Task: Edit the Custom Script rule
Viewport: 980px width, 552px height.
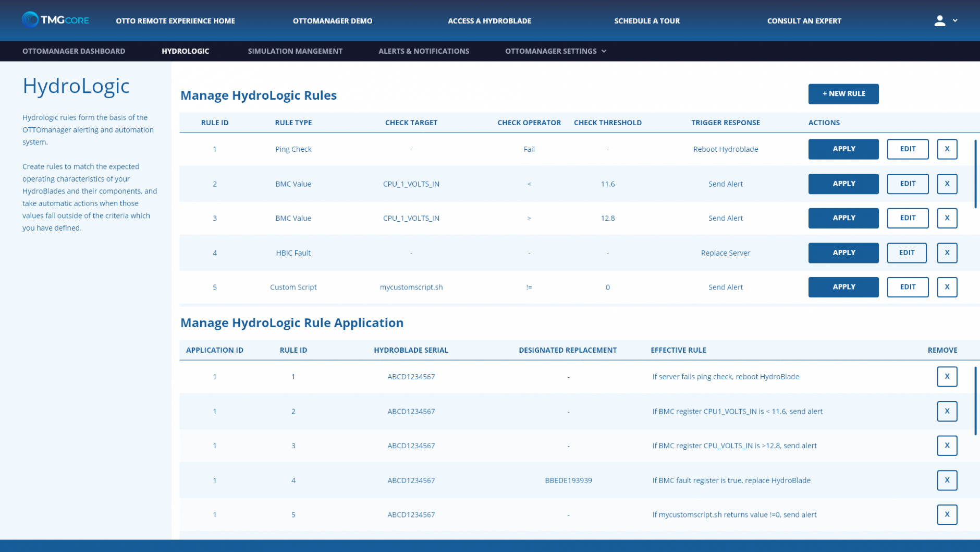Action: click(x=908, y=287)
